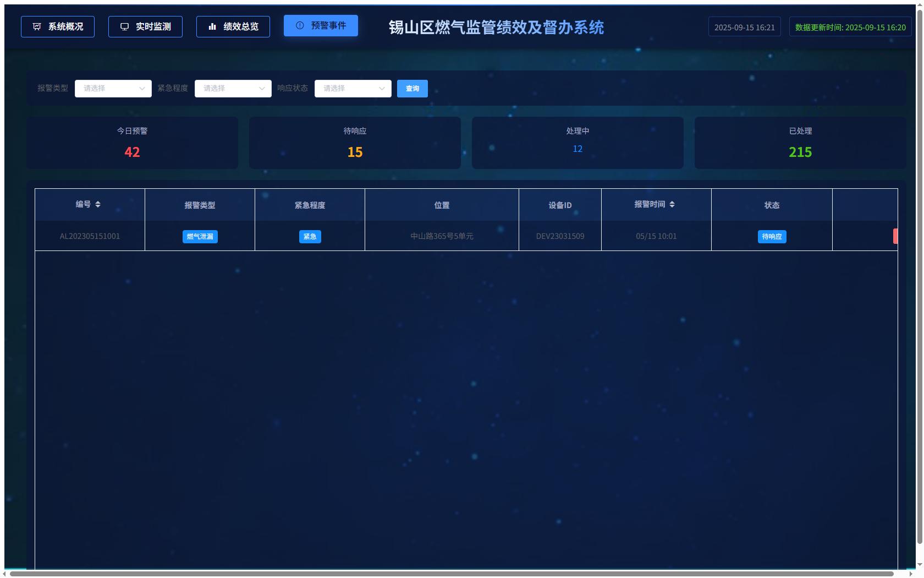Click the alert circle icon on 预警事件
The image size is (924, 578).
[300, 25]
